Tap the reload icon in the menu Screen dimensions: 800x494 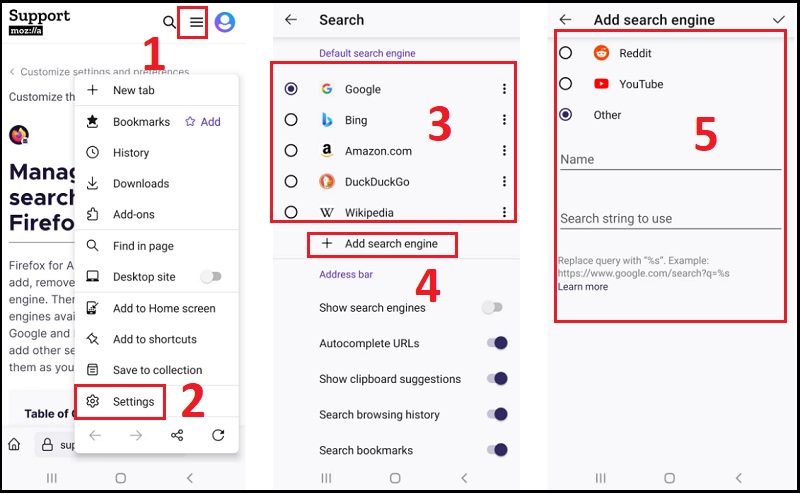pyautogui.click(x=218, y=435)
